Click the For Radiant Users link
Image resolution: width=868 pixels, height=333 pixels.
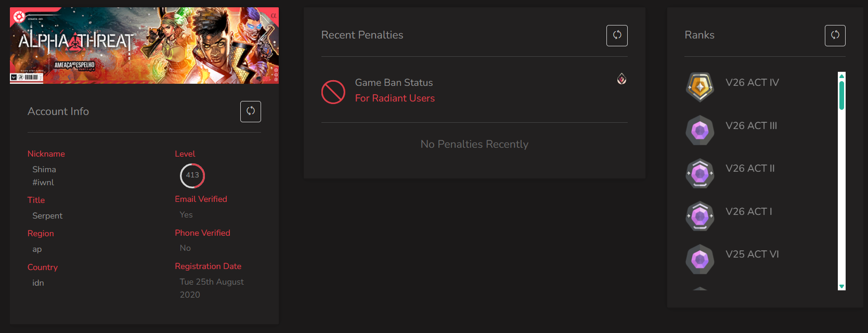point(395,98)
